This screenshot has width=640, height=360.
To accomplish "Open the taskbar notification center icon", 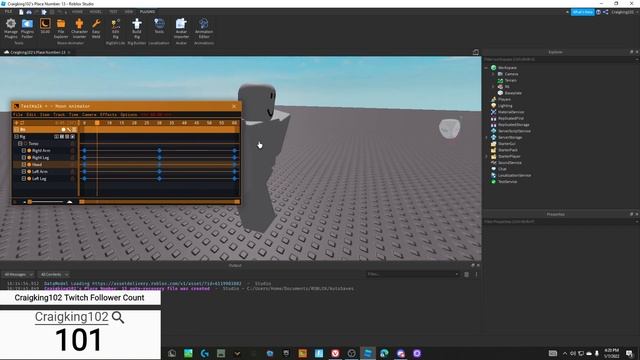I will pyautogui.click(x=629, y=353).
